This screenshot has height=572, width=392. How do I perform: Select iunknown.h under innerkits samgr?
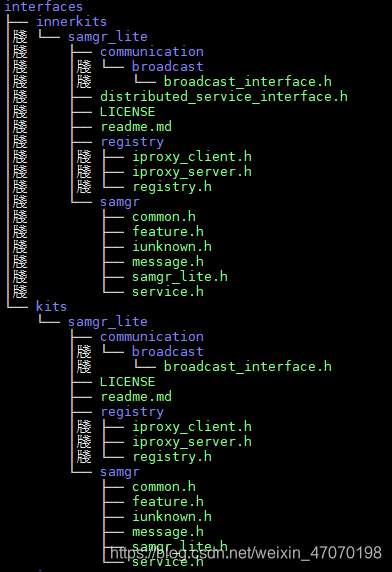(x=172, y=247)
